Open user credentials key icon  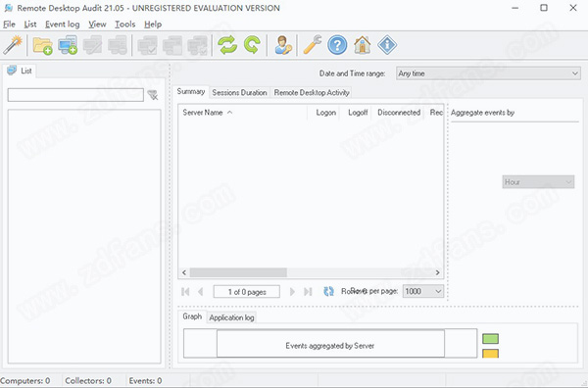pyautogui.click(x=283, y=45)
